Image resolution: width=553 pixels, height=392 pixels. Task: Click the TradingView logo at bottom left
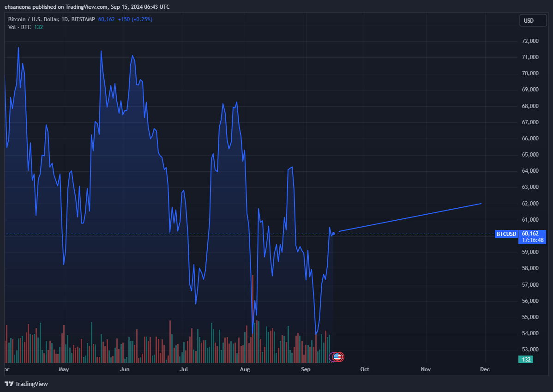pyautogui.click(x=26, y=384)
